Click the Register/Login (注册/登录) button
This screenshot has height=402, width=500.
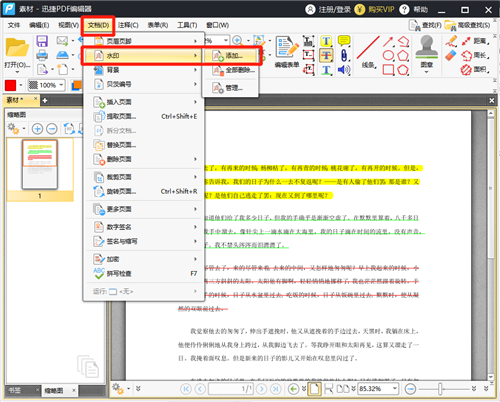[328, 9]
